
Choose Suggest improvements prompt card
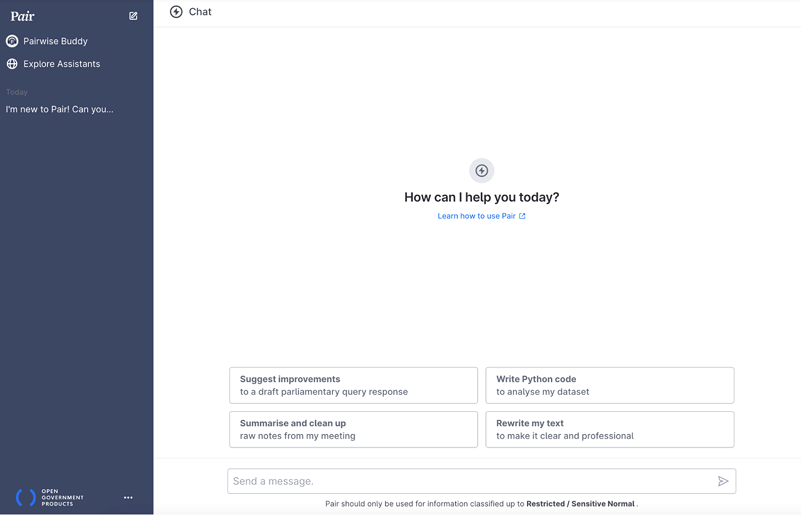tap(354, 385)
